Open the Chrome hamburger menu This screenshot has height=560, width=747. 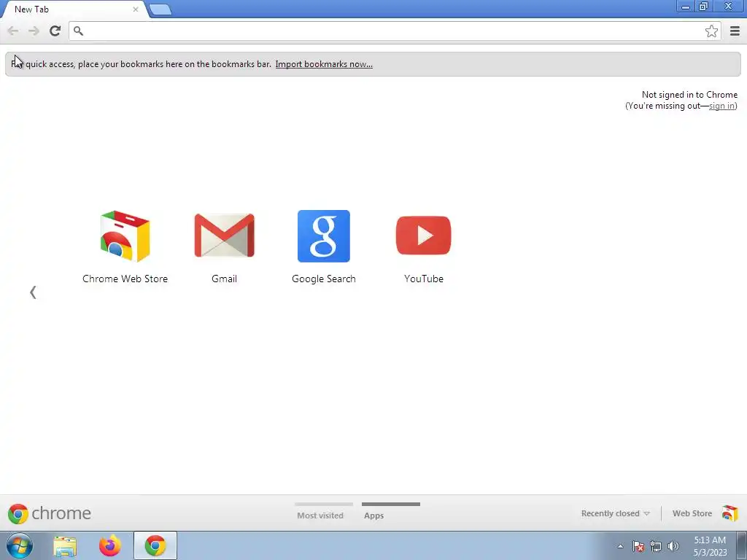pos(735,31)
